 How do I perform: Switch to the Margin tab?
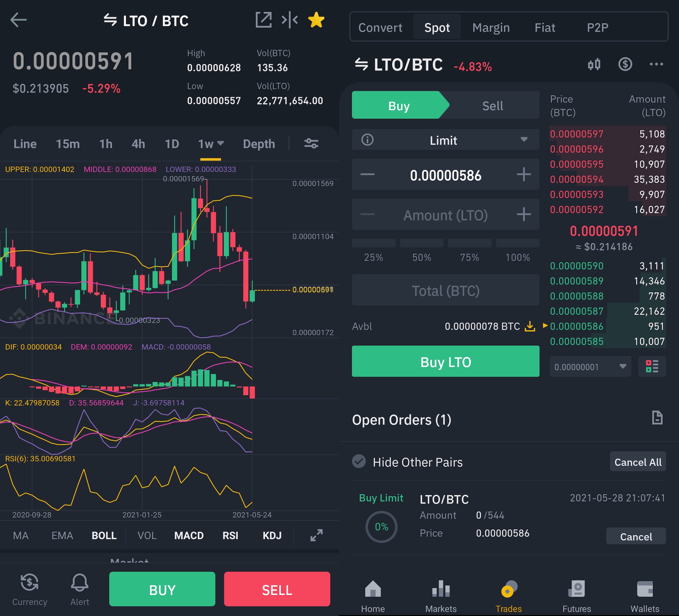491,28
